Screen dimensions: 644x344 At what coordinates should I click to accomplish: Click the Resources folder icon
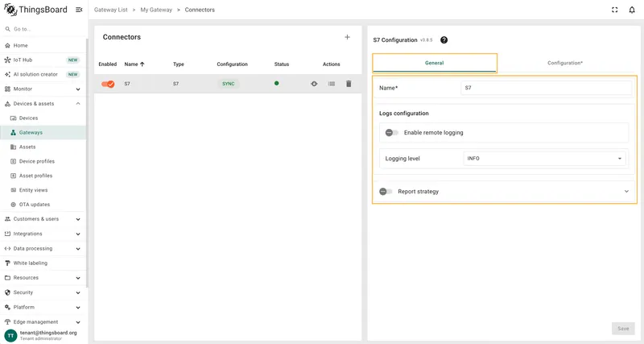click(7, 278)
